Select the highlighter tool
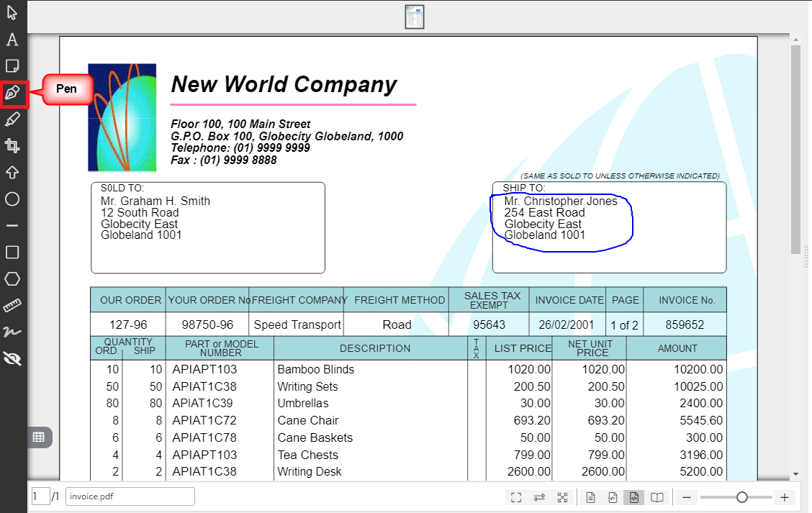812x513 pixels. tap(12, 119)
